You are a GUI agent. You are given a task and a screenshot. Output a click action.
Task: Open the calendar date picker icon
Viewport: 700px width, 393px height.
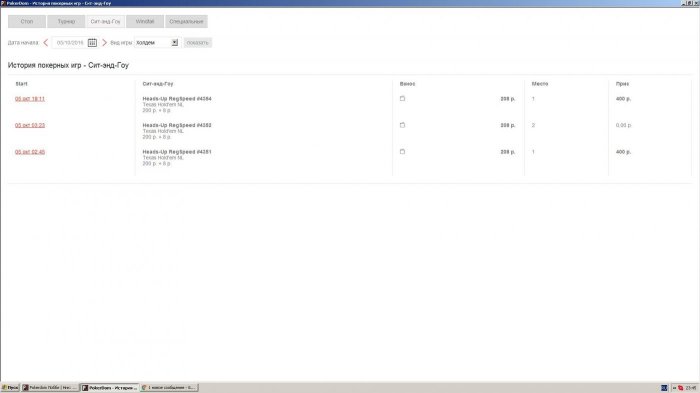92,42
